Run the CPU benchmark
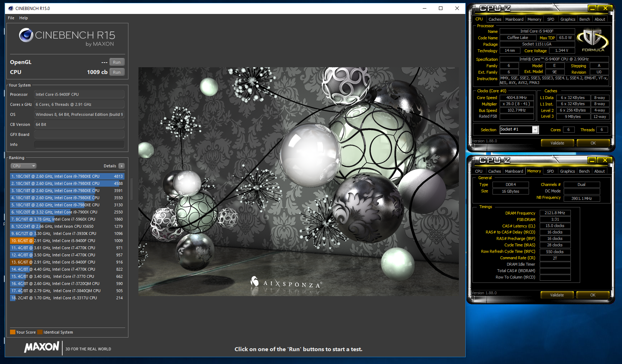The height and width of the screenshot is (364, 622). (117, 72)
